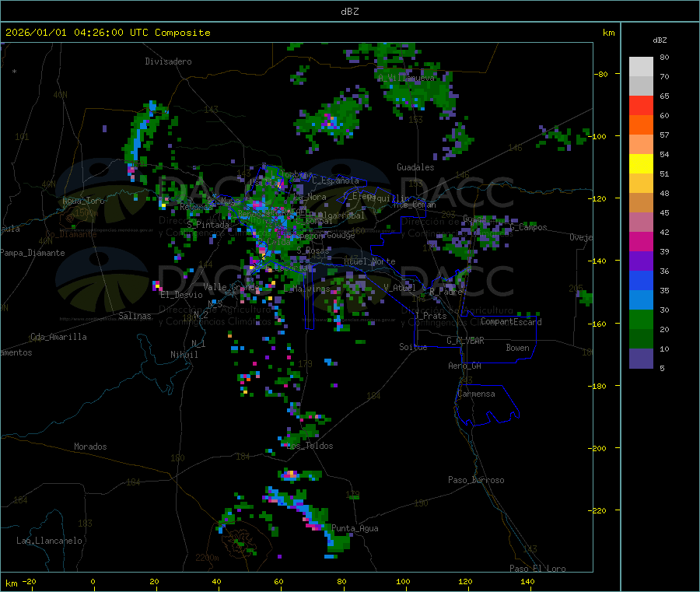Image resolution: width=700 pixels, height=592 pixels.
Task: Click the Los_Toldos place label
Action: click(x=310, y=446)
